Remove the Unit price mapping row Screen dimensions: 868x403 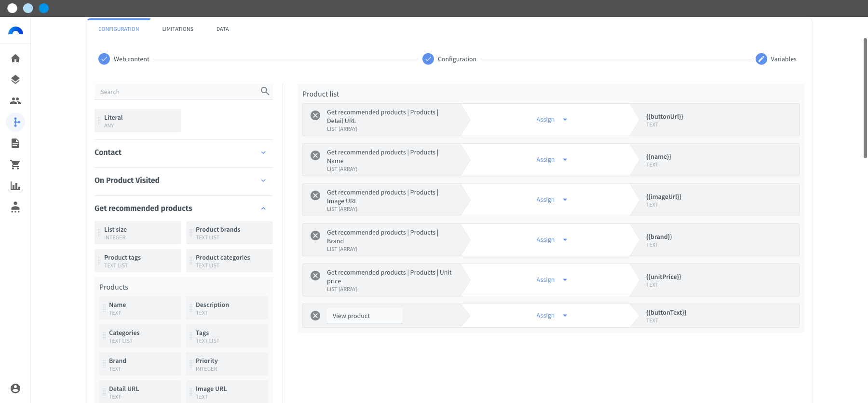pyautogui.click(x=315, y=276)
